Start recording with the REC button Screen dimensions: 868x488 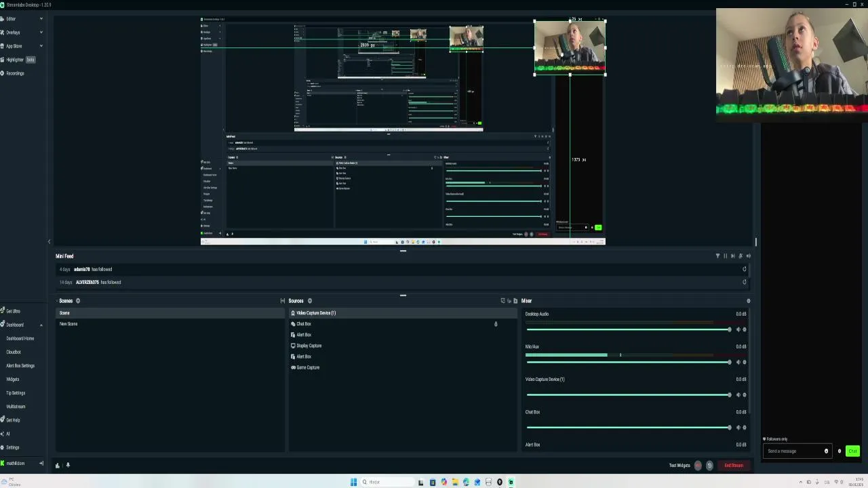698,466
